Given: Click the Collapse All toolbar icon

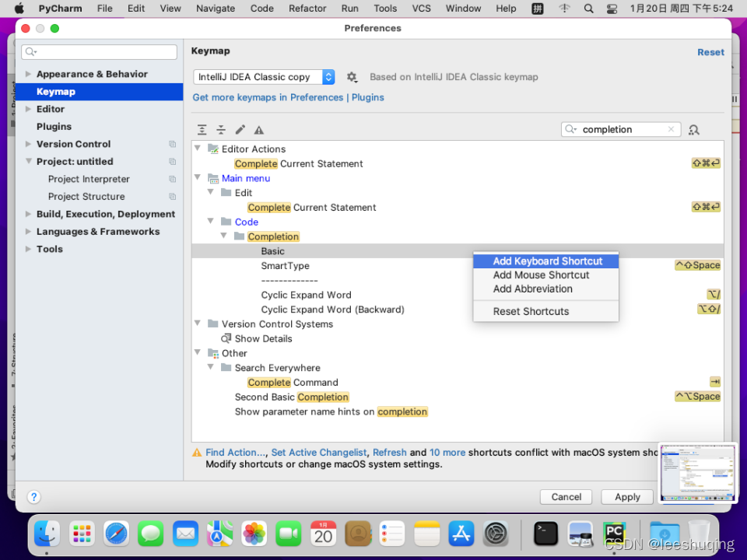Looking at the screenshot, I should pyautogui.click(x=221, y=130).
